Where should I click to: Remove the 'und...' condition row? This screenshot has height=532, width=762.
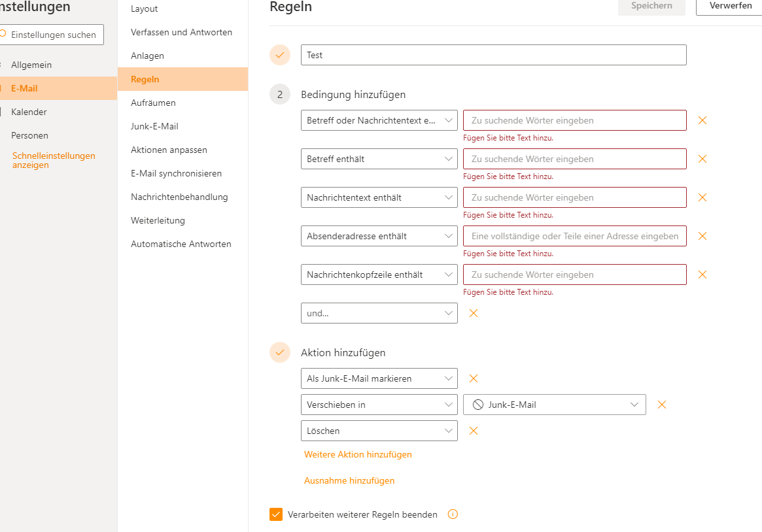click(x=474, y=313)
